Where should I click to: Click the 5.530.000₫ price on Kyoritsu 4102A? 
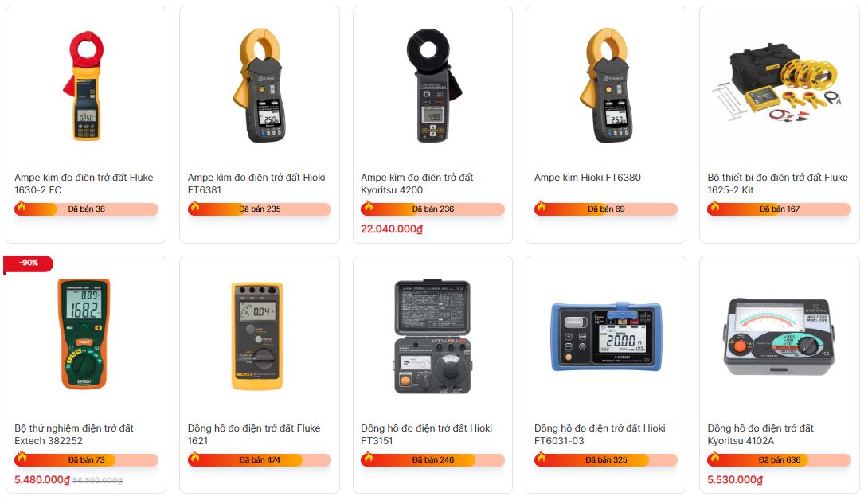point(735,479)
